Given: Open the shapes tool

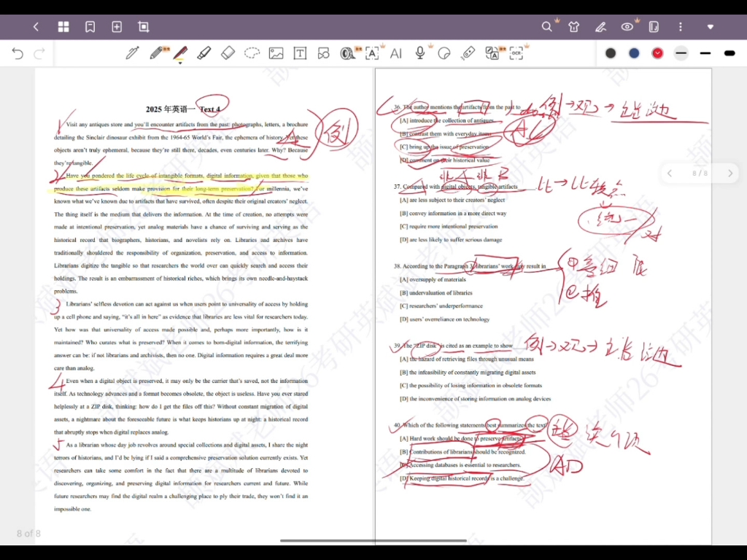Looking at the screenshot, I should [323, 53].
